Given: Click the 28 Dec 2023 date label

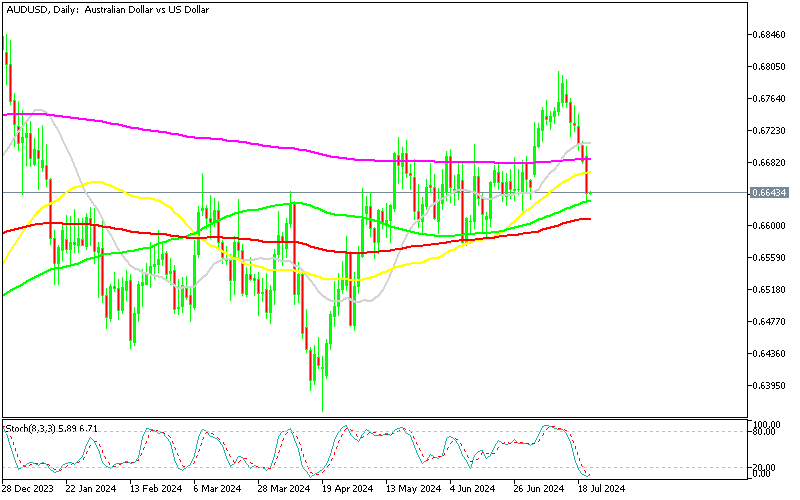Looking at the screenshot, I should click(x=28, y=489).
